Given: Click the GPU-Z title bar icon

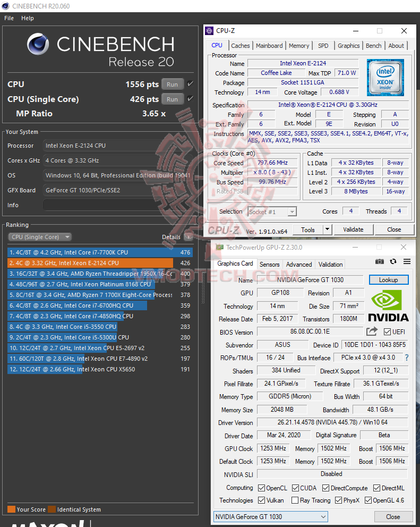Looking at the screenshot, I should point(219,248).
